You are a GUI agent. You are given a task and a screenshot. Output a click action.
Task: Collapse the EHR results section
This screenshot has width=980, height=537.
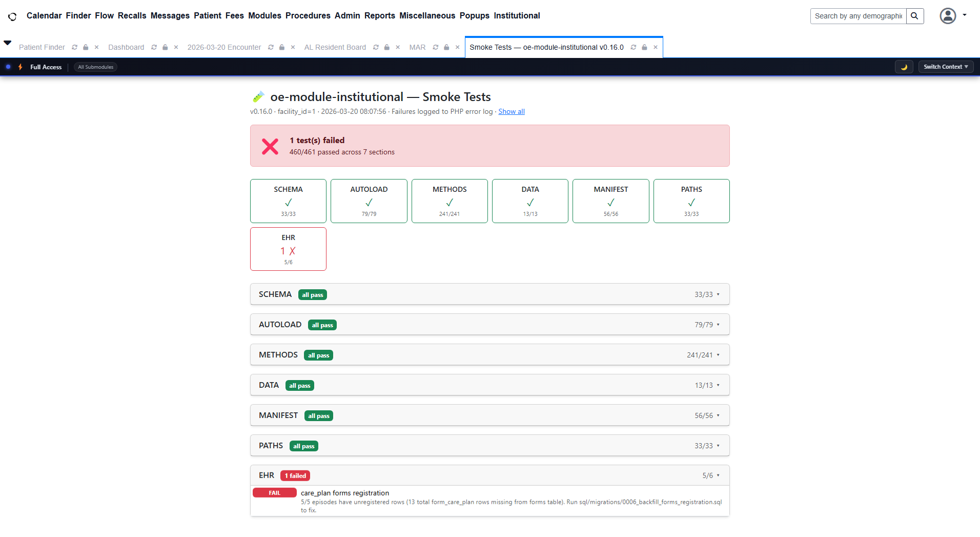pyautogui.click(x=489, y=475)
